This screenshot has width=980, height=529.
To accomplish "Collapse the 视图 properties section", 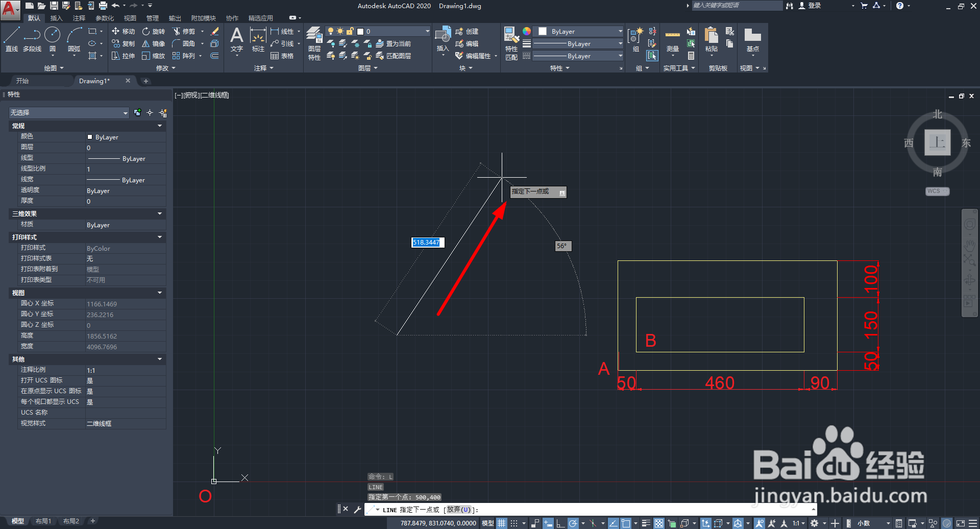I will 160,293.
